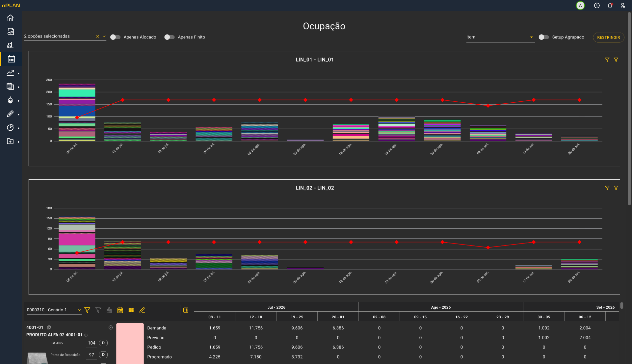Click the broom clean icon
The image size is (632, 364).
(x=109, y=310)
